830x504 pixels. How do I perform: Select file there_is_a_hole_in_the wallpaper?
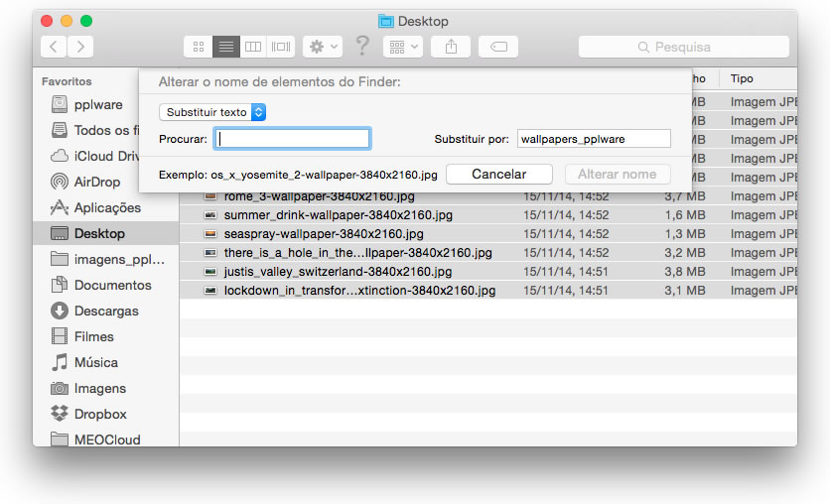point(357,253)
